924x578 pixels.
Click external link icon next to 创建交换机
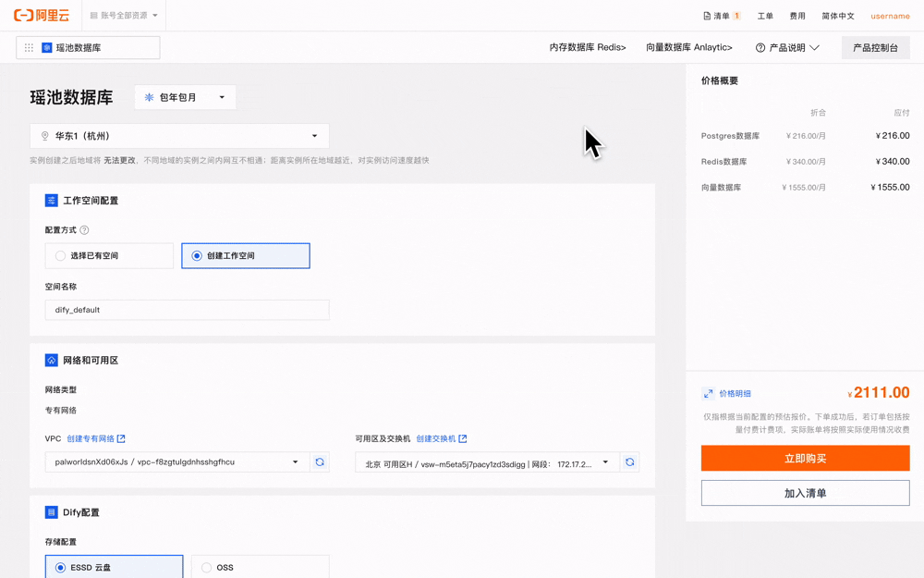pos(463,438)
